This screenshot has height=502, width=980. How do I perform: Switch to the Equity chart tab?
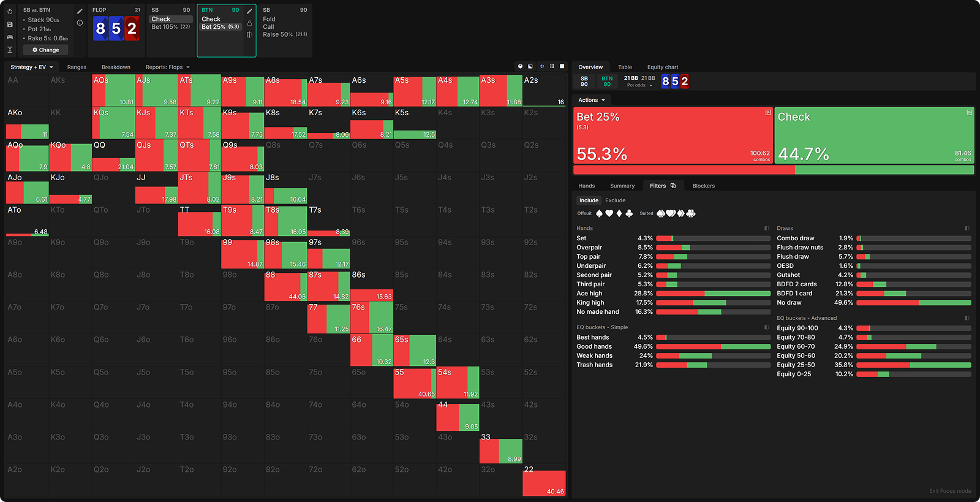tap(662, 67)
